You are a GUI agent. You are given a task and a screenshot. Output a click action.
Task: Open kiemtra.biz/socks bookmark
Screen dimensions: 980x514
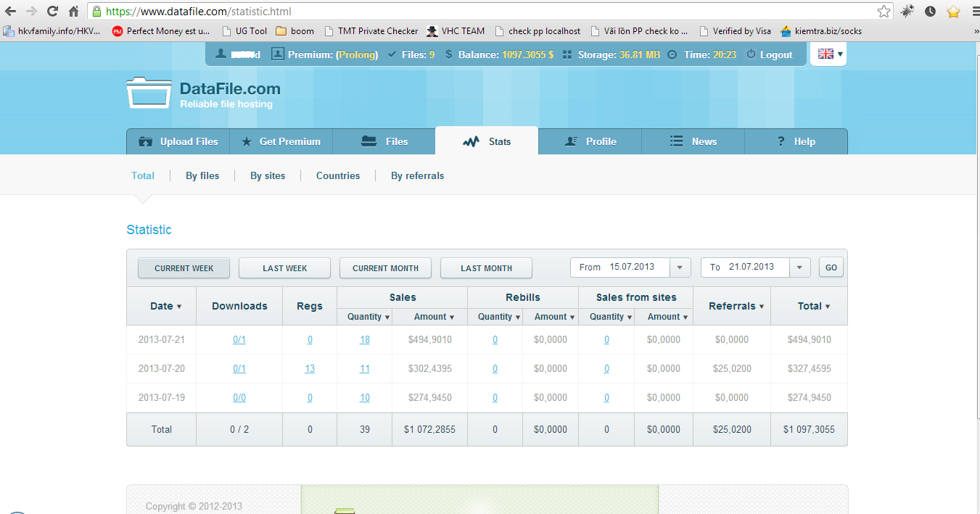click(821, 31)
